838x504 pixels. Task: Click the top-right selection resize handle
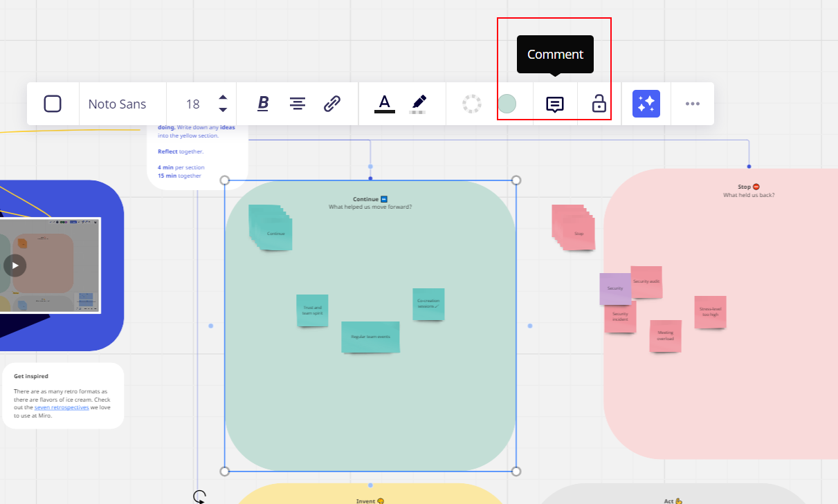(516, 180)
